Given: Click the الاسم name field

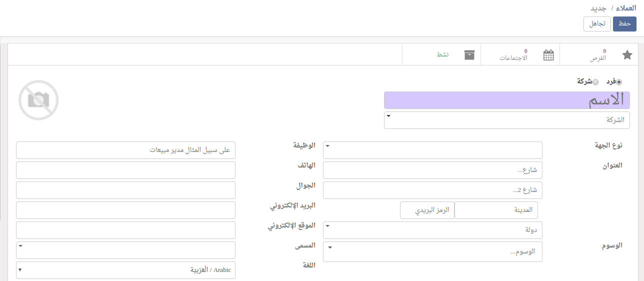Looking at the screenshot, I should pos(506,100).
